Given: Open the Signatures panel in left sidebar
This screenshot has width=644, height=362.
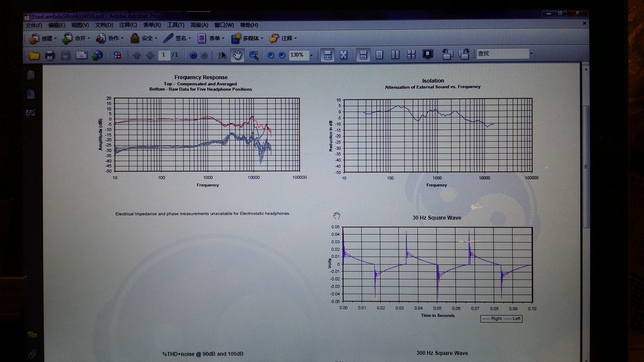Looking at the screenshot, I should point(30,113).
